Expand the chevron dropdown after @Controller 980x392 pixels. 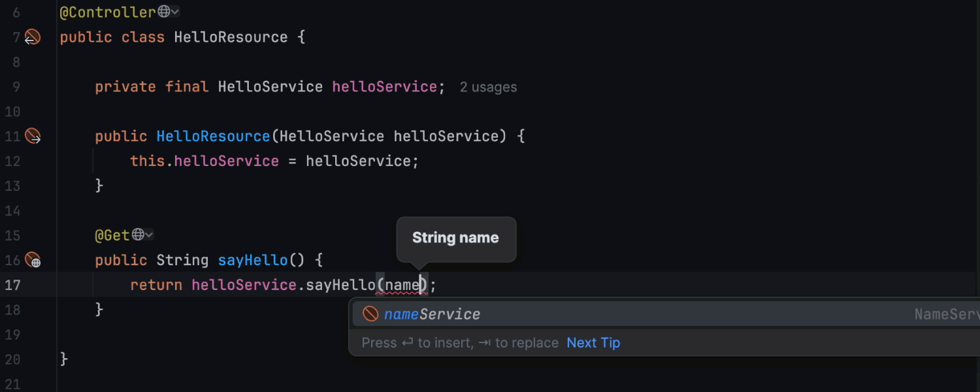(x=175, y=12)
